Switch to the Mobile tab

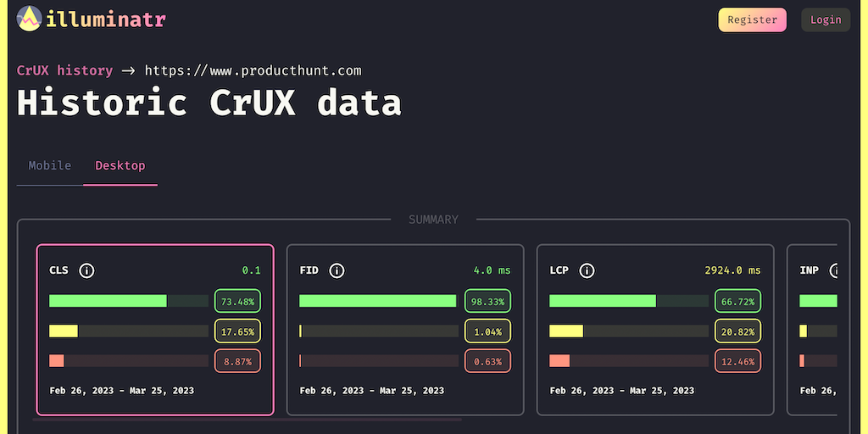(x=50, y=165)
